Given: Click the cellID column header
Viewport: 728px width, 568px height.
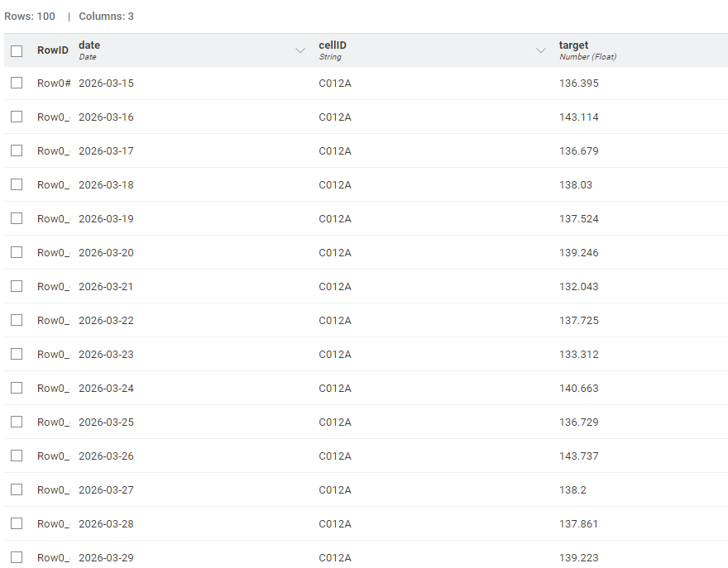Looking at the screenshot, I should [333, 45].
